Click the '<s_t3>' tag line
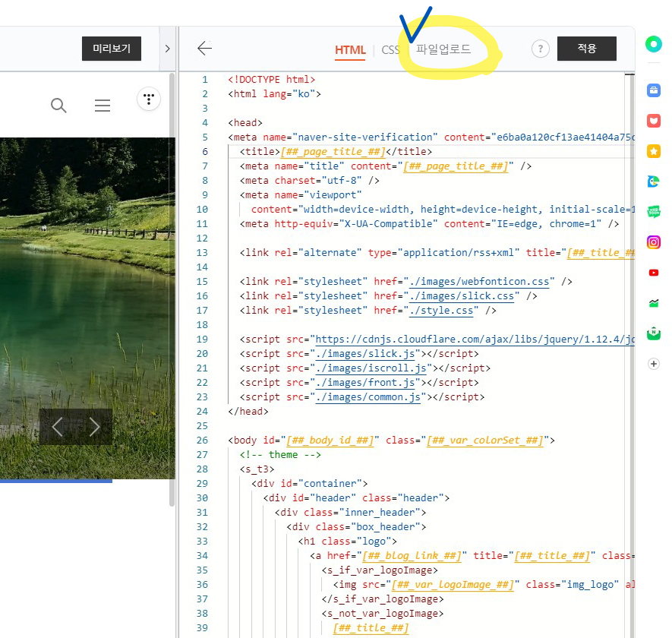672x638 pixels. (x=257, y=469)
